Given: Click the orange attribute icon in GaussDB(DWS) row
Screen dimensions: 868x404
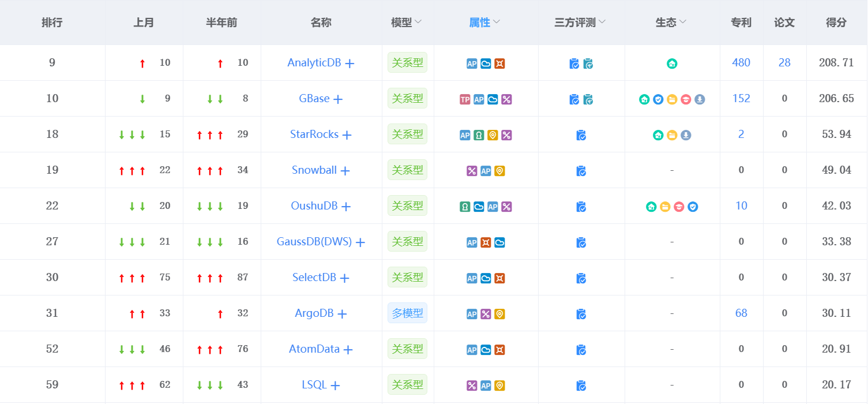Looking at the screenshot, I should tap(486, 242).
